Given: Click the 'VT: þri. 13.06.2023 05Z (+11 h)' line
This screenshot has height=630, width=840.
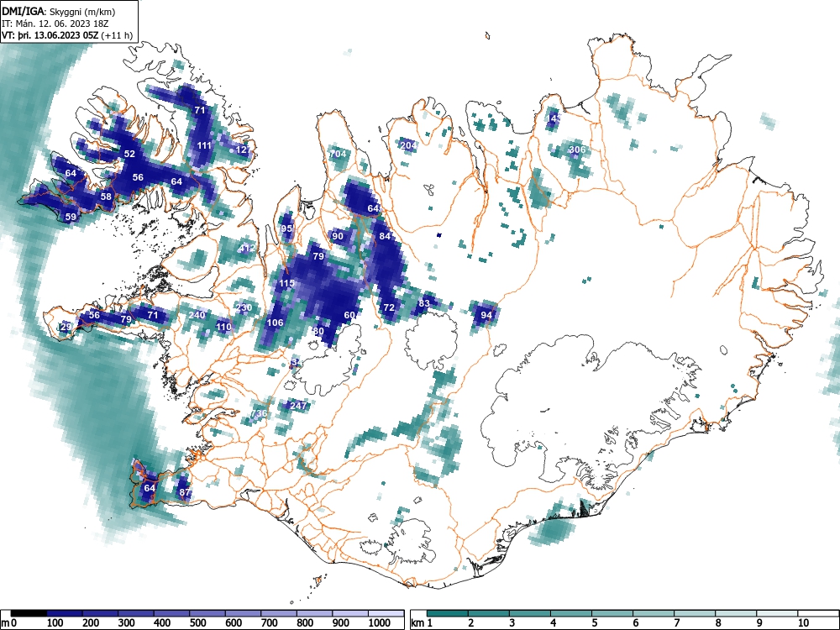Looking at the screenshot, I should (x=67, y=35).
